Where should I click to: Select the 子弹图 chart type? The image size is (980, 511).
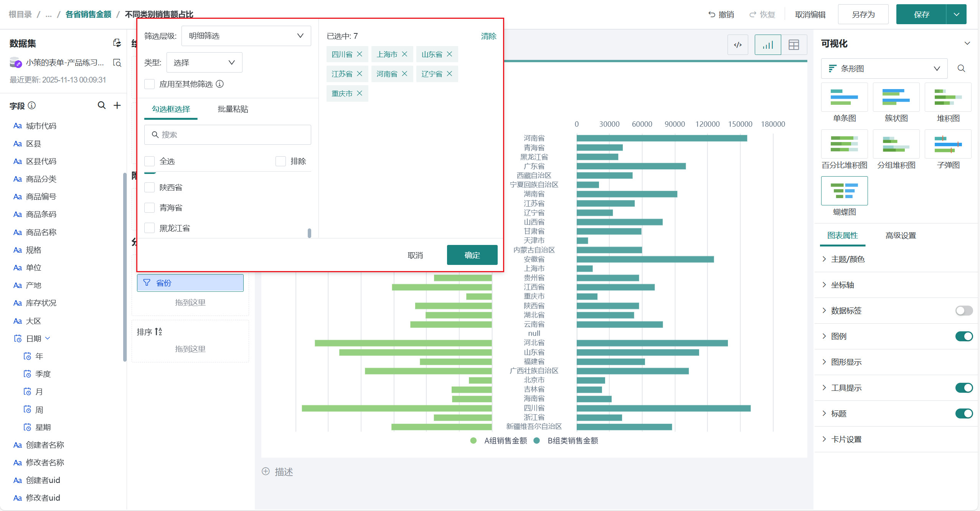point(948,144)
